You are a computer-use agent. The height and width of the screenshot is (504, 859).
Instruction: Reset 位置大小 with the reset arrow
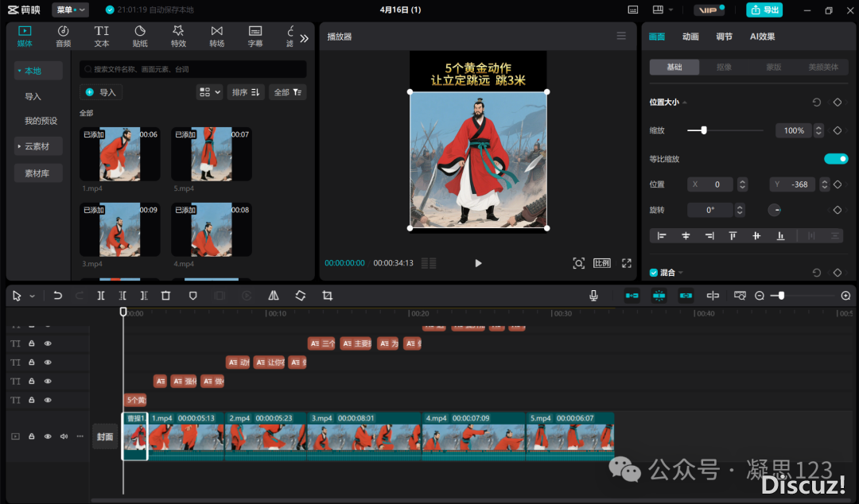click(x=816, y=103)
